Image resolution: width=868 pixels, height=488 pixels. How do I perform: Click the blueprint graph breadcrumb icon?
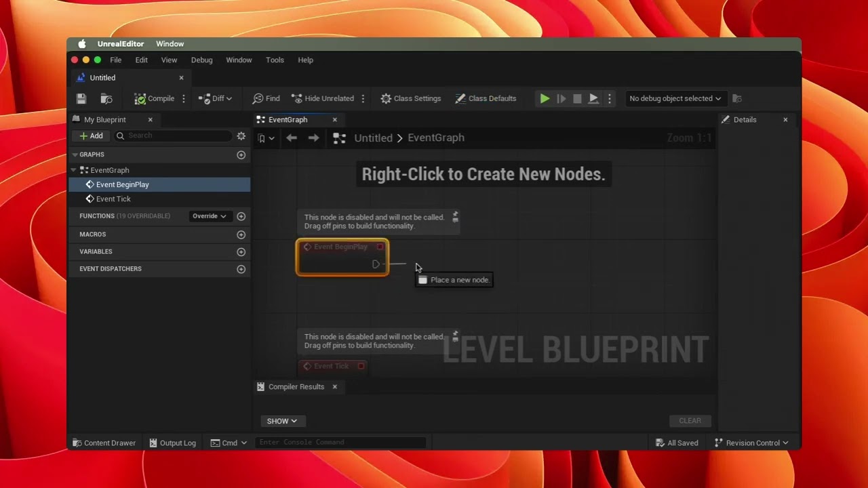pyautogui.click(x=340, y=138)
